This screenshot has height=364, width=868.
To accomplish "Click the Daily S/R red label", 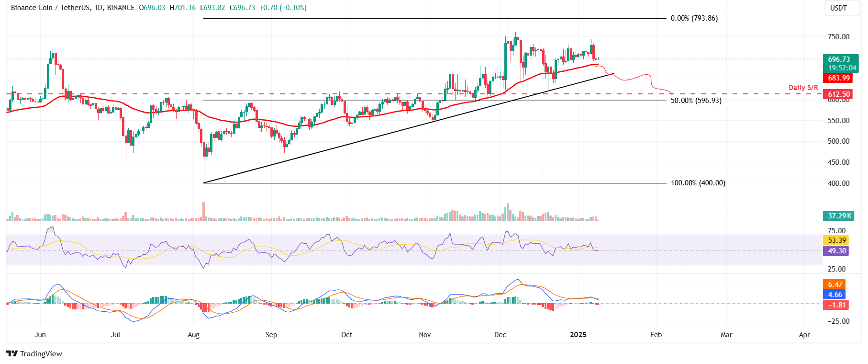I will (x=803, y=88).
